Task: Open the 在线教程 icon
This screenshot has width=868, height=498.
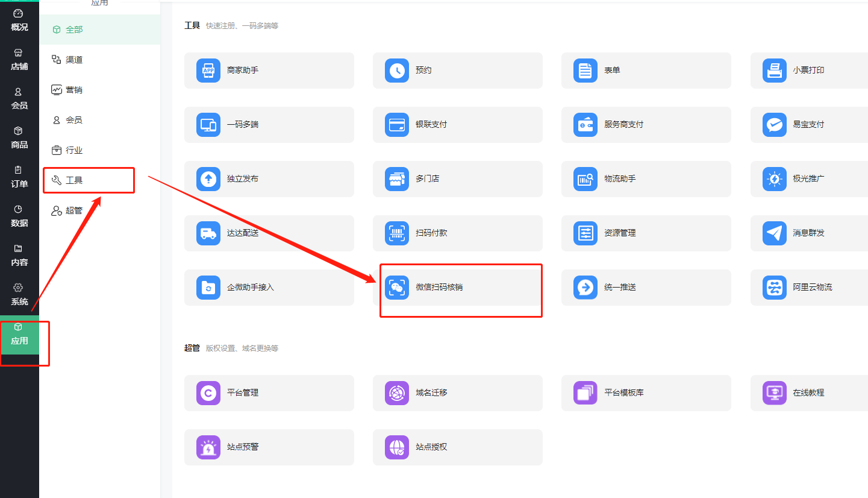Action: (x=775, y=393)
